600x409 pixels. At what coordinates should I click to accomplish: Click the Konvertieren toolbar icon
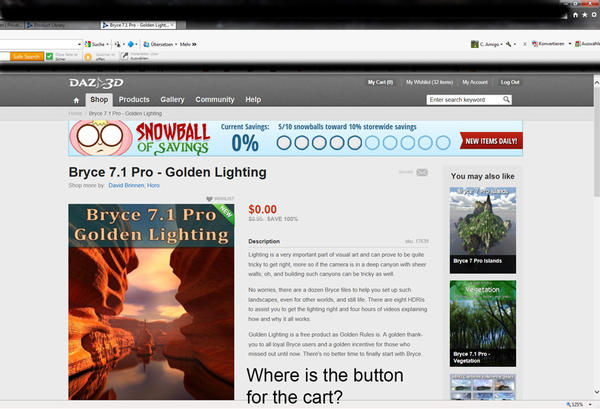535,44
